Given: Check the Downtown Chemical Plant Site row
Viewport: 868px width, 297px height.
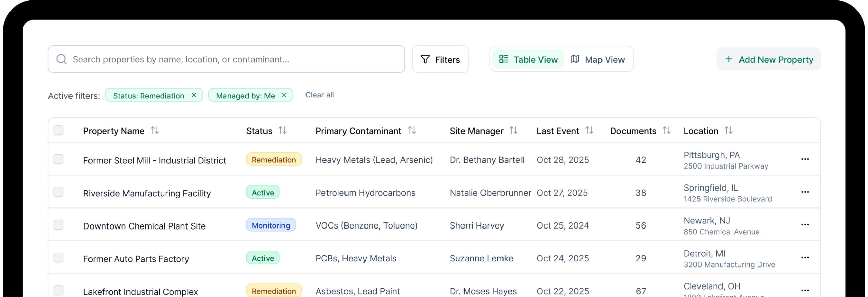Looking at the screenshot, I should pyautogui.click(x=58, y=225).
